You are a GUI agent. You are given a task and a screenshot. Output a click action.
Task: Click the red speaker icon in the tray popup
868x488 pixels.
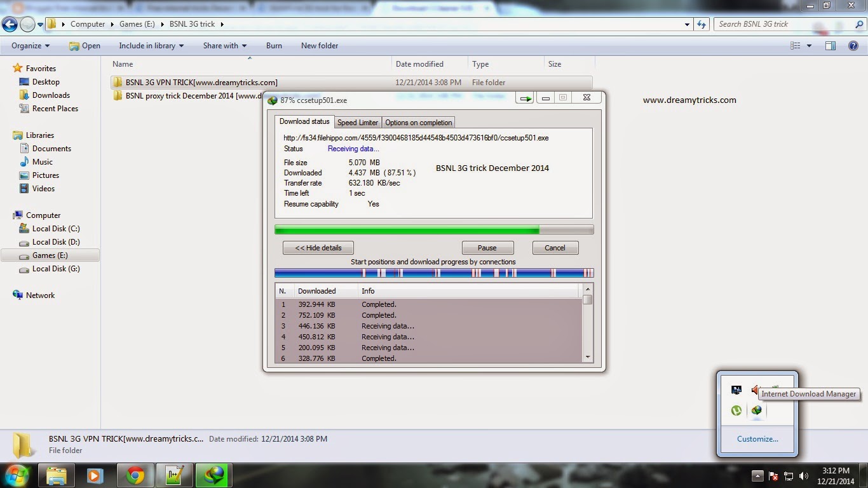755,390
